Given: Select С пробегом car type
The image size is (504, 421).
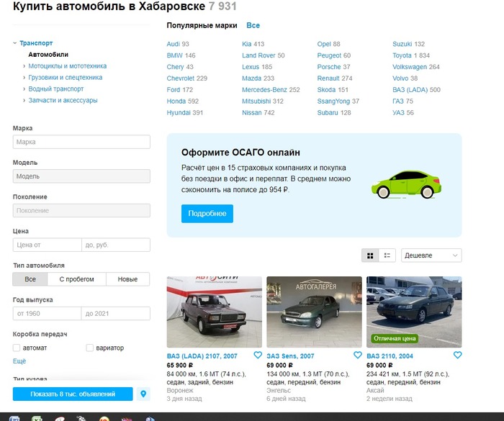Looking at the screenshot, I should (x=77, y=279).
